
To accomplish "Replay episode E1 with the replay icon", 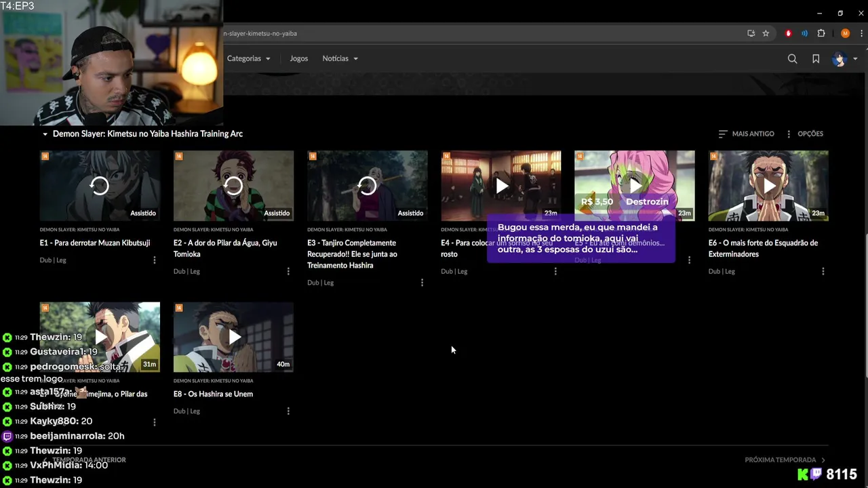I will coord(100,186).
